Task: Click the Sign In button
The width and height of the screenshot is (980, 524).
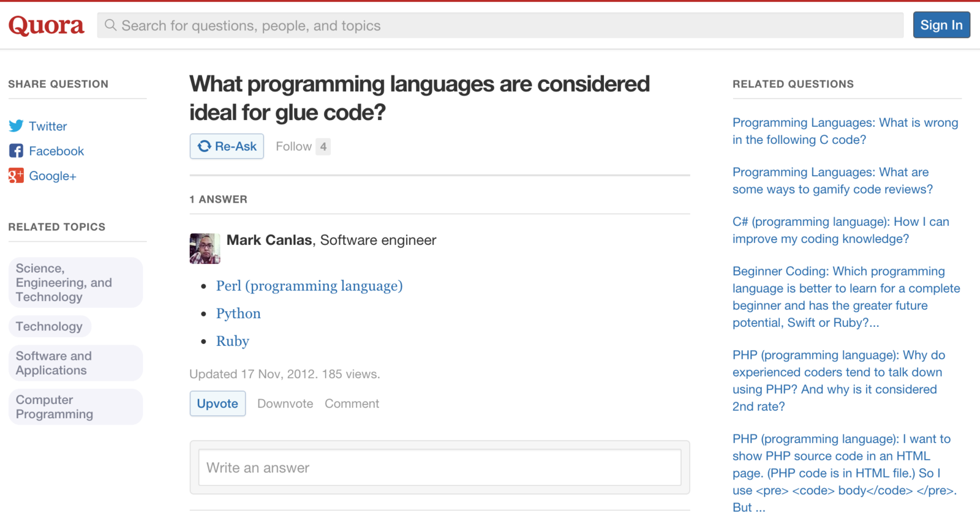Action: pyautogui.click(x=941, y=25)
